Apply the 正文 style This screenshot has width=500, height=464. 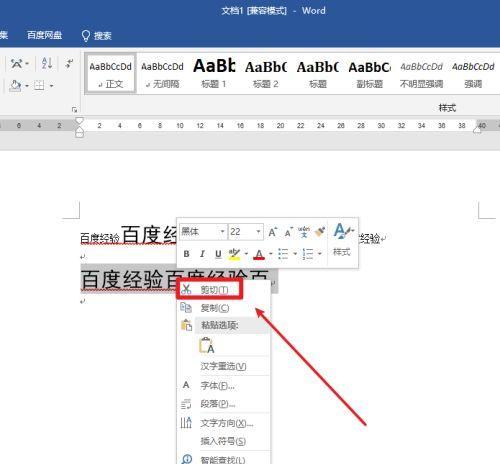[x=110, y=73]
